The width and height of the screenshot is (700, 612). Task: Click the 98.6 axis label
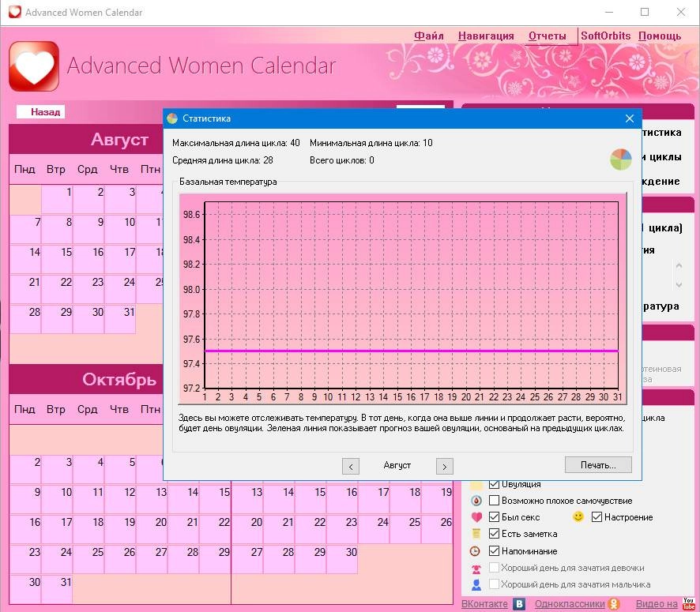[x=191, y=215]
